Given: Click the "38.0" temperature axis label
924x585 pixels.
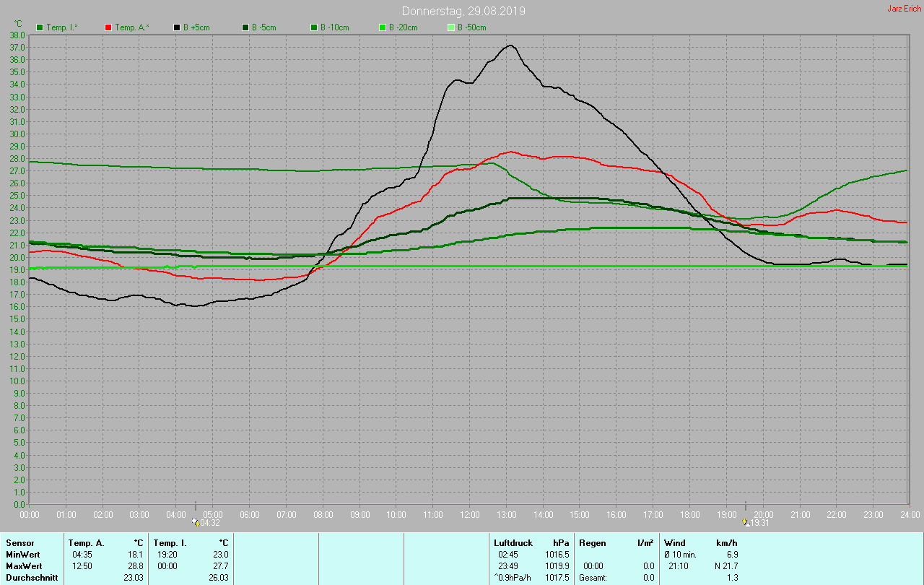Looking at the screenshot, I should tap(17, 35).
